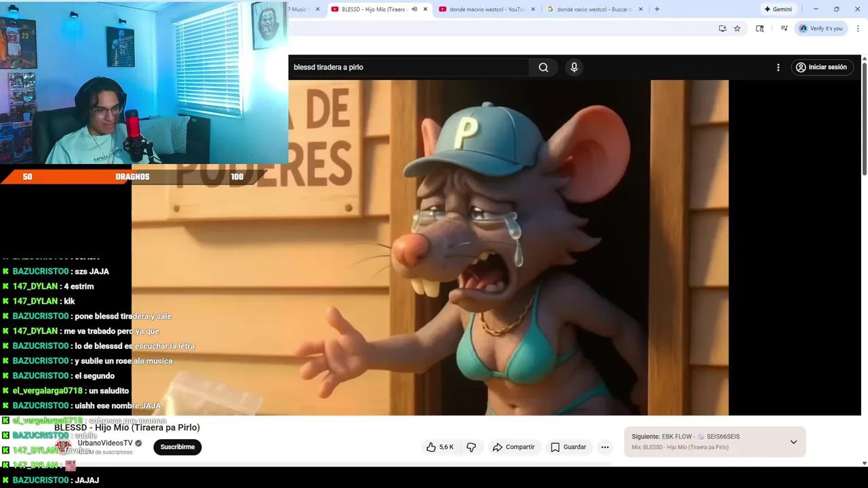Click the rat video player area
This screenshot has width=868, height=488.
[x=430, y=247]
